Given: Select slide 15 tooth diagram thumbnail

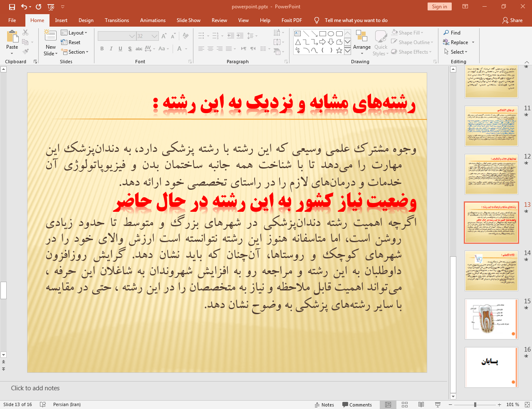Looking at the screenshot, I should (x=491, y=319).
